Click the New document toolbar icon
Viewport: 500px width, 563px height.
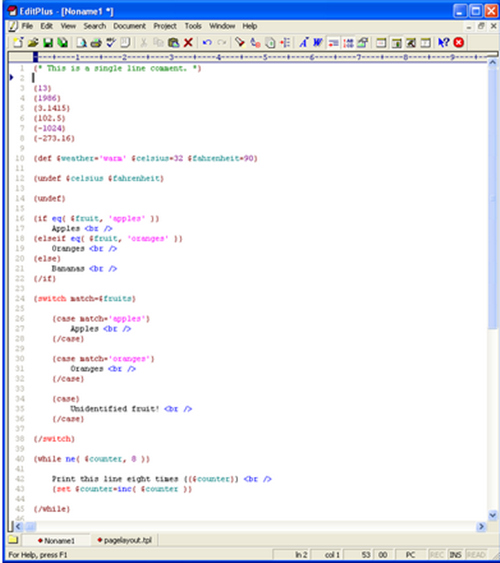coord(18,42)
